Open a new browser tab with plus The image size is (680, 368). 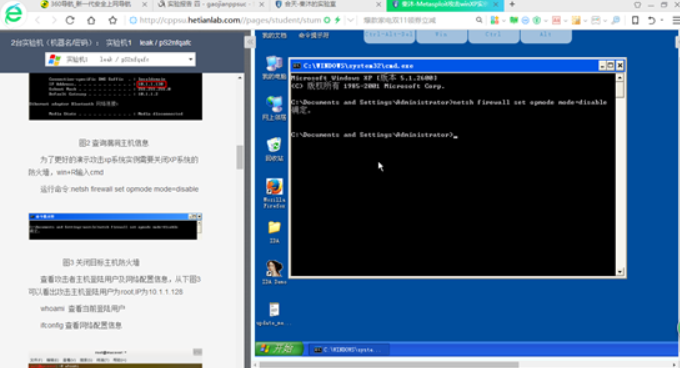pyautogui.click(x=512, y=4)
